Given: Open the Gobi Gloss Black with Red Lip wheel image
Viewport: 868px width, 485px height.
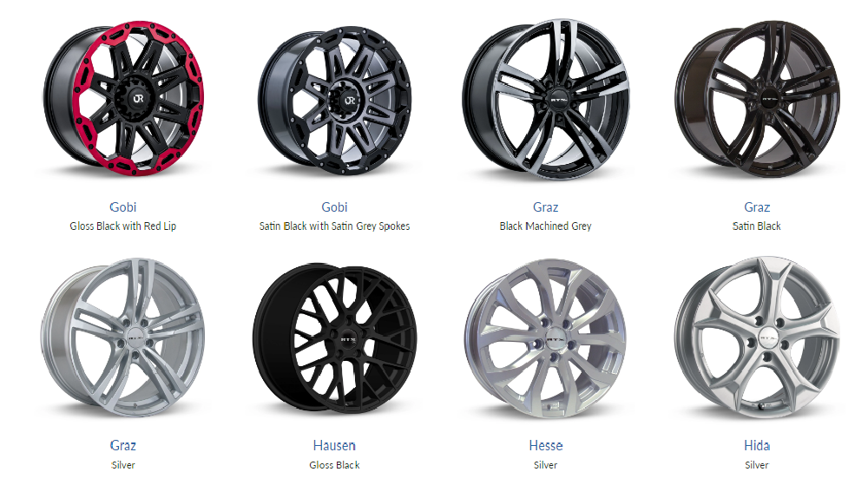Looking at the screenshot, I should [x=123, y=98].
